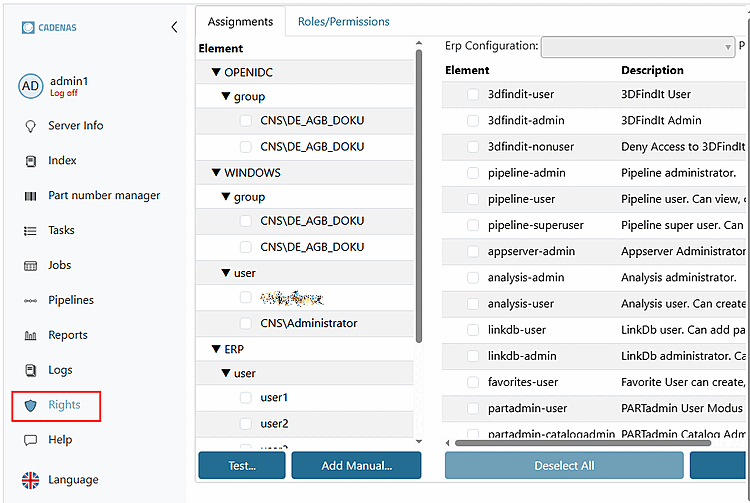The height and width of the screenshot is (503, 750).
Task: Open the Server Info lightbulb icon
Action: point(30,126)
